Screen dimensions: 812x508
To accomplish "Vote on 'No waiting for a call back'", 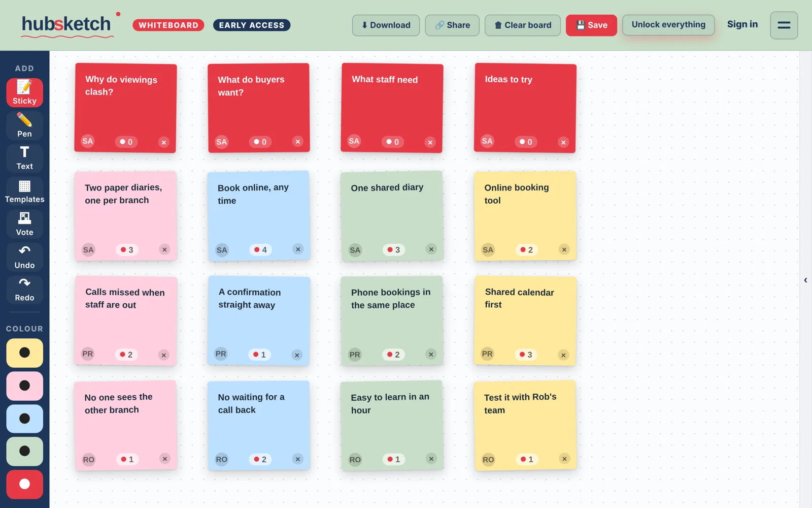I will tap(260, 459).
